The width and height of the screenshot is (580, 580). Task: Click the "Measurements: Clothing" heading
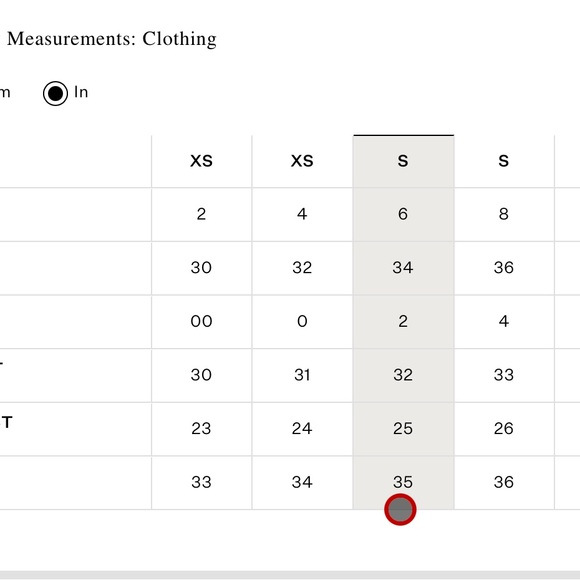pos(112,39)
